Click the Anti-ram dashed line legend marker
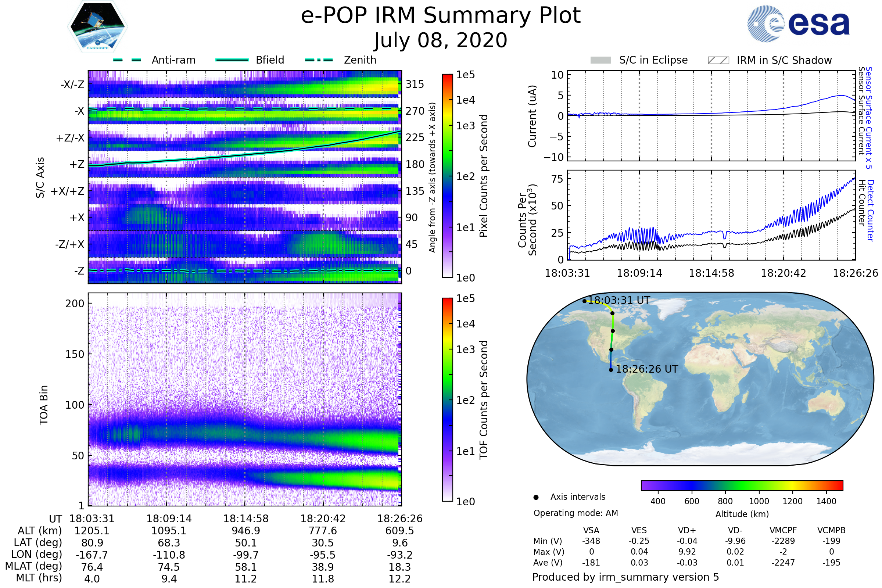882x588 pixels. (127, 60)
